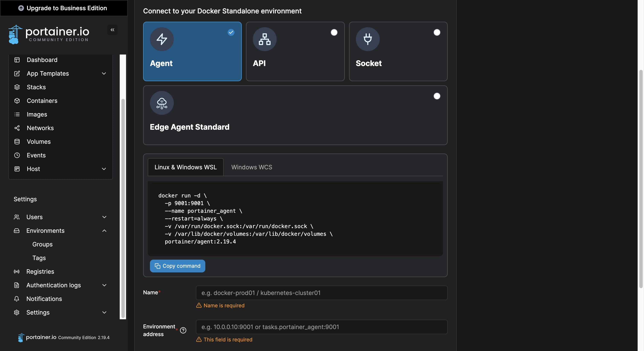Select the Edge Agent Standard radio button
The width and height of the screenshot is (644, 351).
pyautogui.click(x=437, y=96)
